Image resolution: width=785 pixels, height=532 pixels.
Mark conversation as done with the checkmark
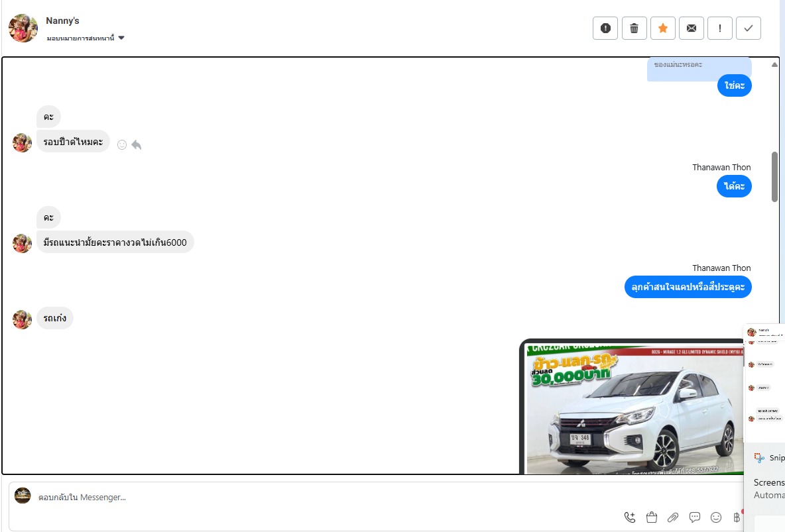pos(749,28)
